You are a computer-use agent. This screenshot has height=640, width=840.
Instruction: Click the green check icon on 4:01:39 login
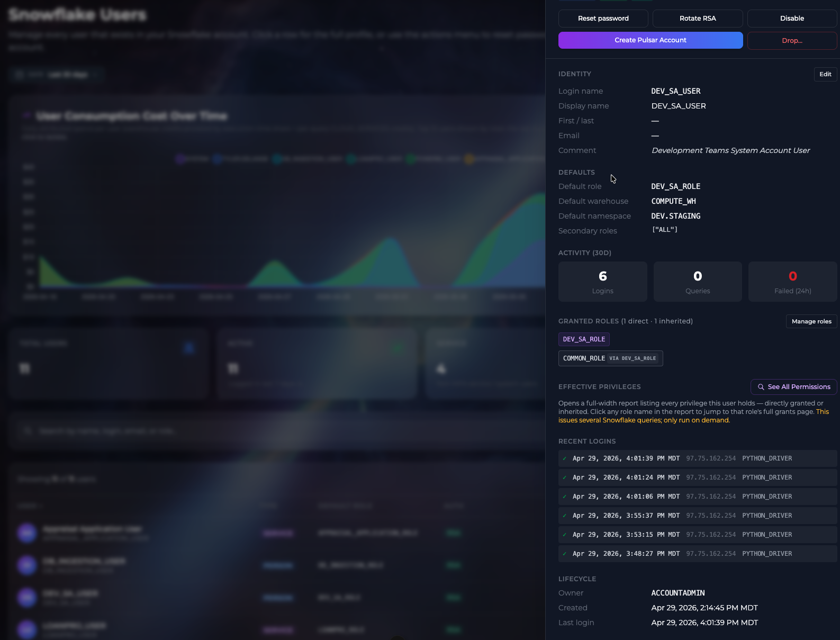[x=565, y=458]
